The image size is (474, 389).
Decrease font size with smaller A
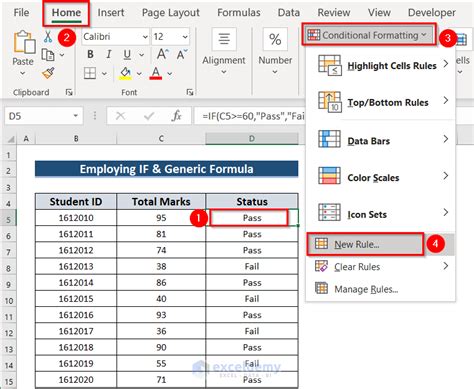coord(182,54)
